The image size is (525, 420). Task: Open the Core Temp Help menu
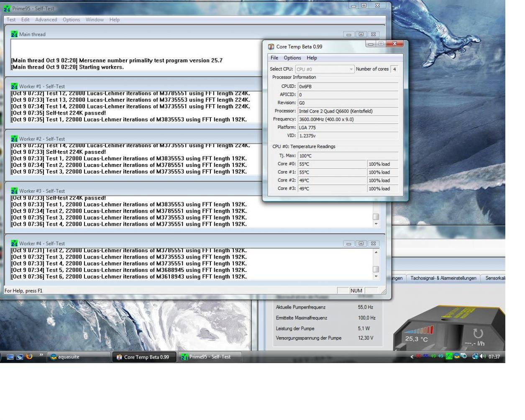pyautogui.click(x=312, y=58)
